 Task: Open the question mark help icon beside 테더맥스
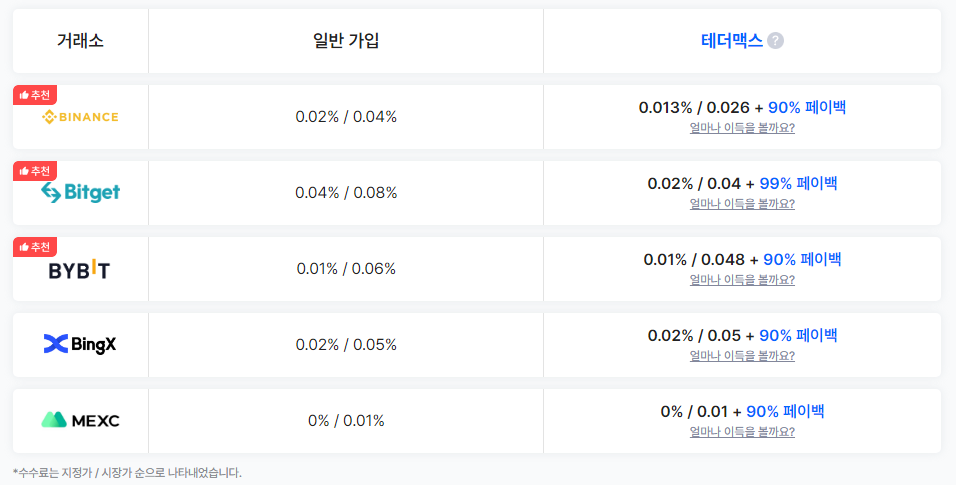coord(776,41)
